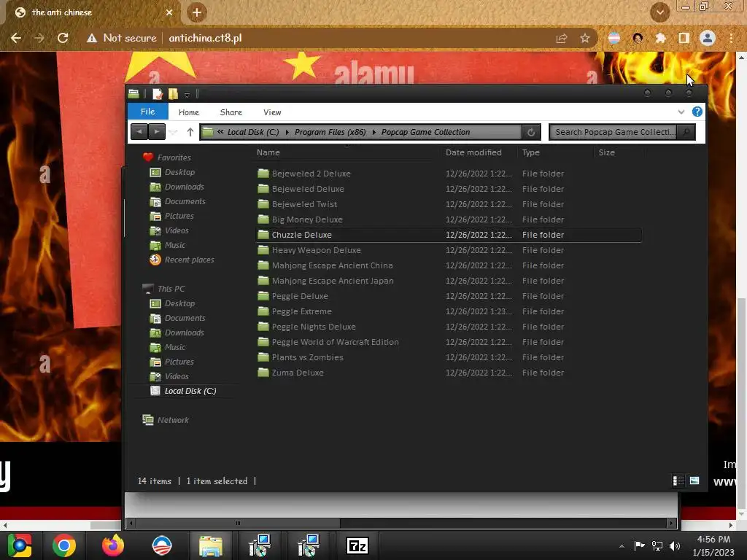747x560 pixels.
Task: Reload the Chrome page
Action: point(63,38)
